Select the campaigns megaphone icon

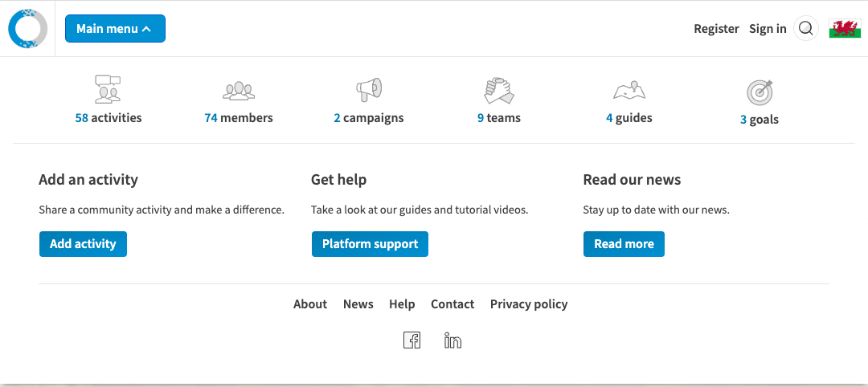click(x=369, y=89)
